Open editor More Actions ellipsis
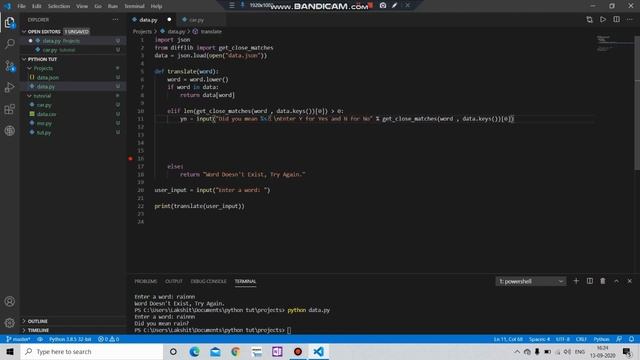The height and width of the screenshot is (360, 640). 630,19
